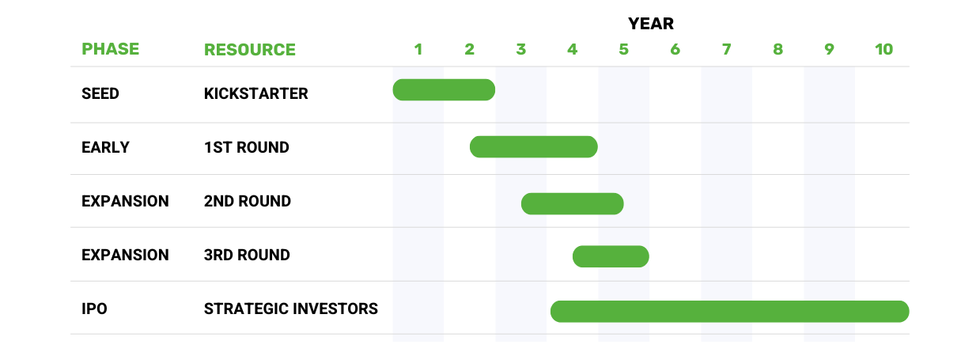The height and width of the screenshot is (356, 980).
Task: Click the STRATEGIC INVESTORS resource label
Action: tap(291, 309)
